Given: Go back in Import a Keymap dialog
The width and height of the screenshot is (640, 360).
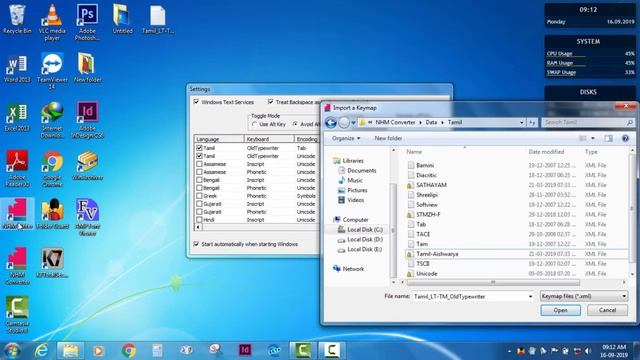Looking at the screenshot, I should (331, 122).
